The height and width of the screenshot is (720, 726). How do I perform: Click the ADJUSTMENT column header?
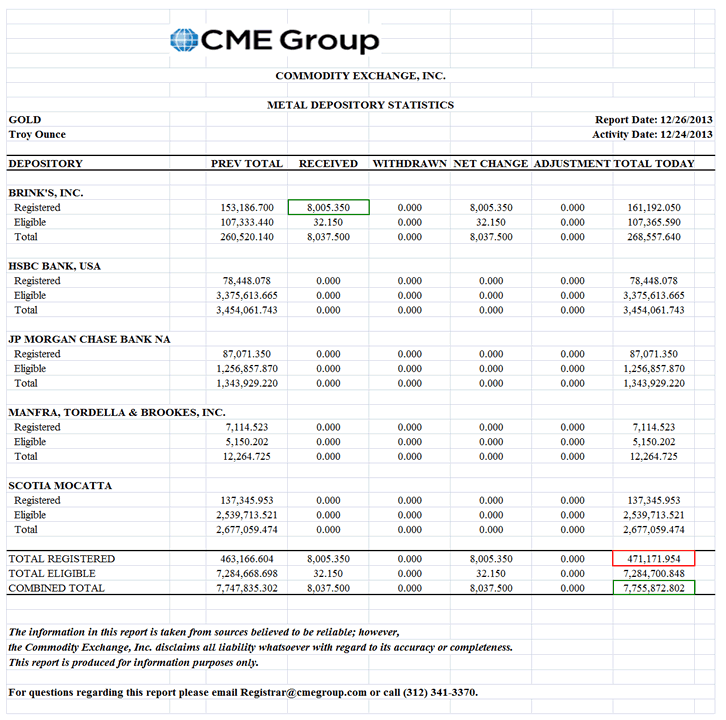pos(571,163)
